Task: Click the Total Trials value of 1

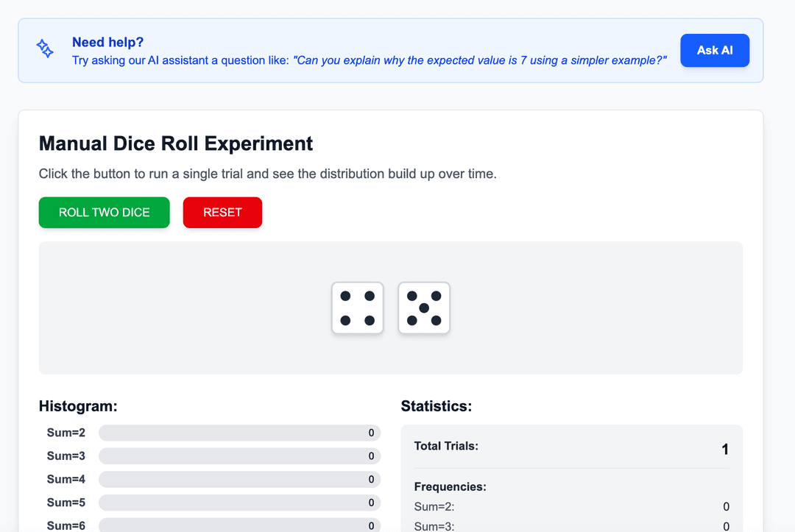Action: point(724,450)
